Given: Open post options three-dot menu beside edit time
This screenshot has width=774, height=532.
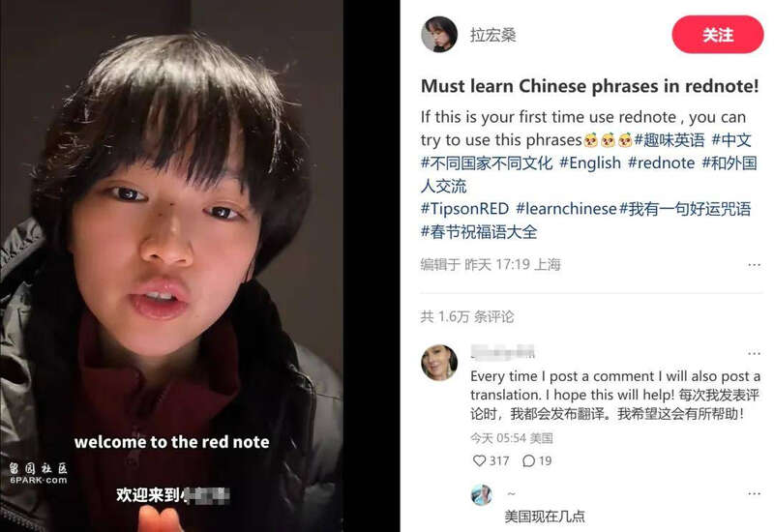Looking at the screenshot, I should pyautogui.click(x=754, y=265).
